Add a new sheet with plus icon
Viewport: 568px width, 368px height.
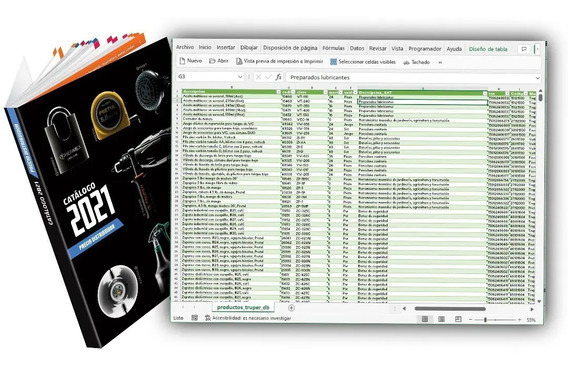(291, 308)
